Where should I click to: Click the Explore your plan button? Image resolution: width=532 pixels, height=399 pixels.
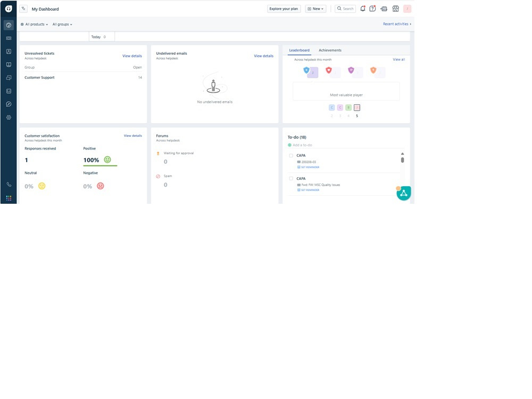click(284, 9)
